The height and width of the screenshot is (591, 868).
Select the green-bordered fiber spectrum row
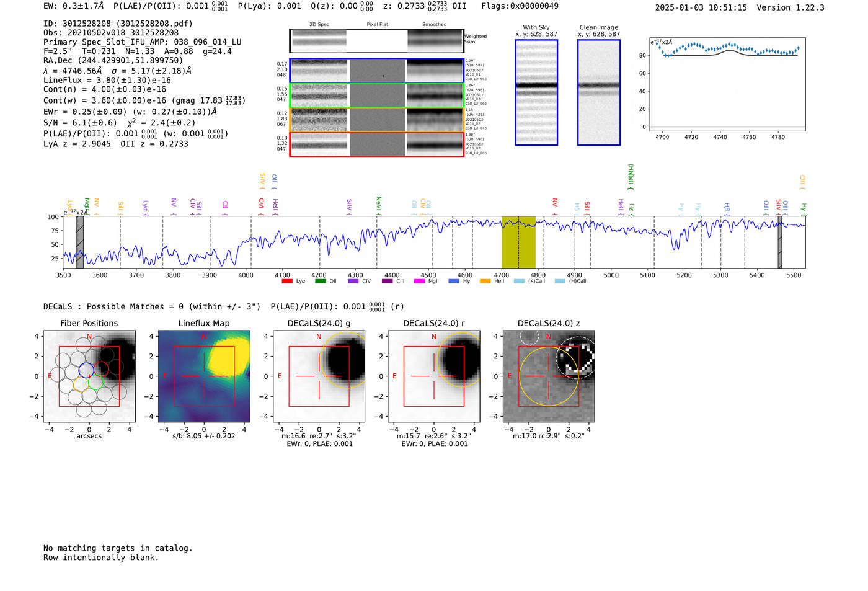376,96
